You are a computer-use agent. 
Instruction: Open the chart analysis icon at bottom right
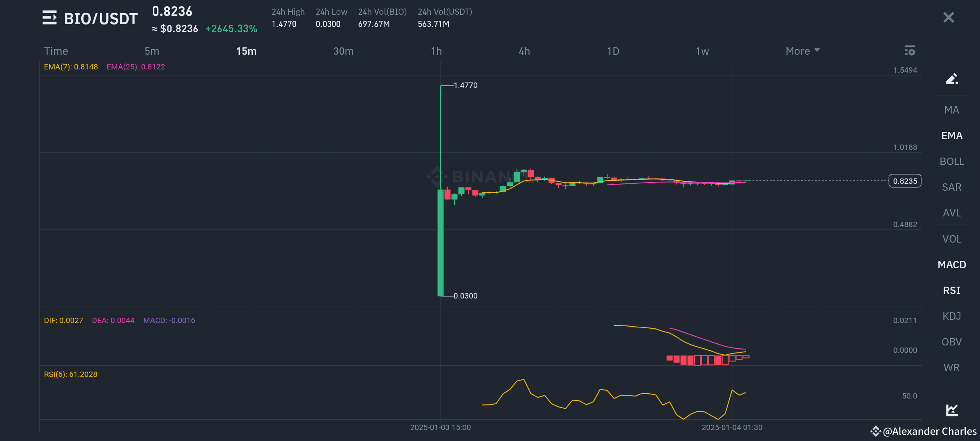[952, 410]
